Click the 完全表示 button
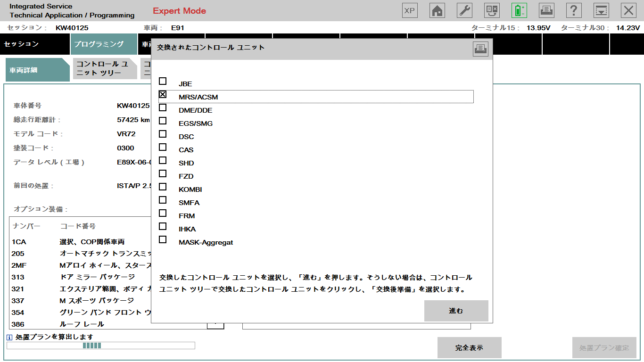 tap(469, 348)
